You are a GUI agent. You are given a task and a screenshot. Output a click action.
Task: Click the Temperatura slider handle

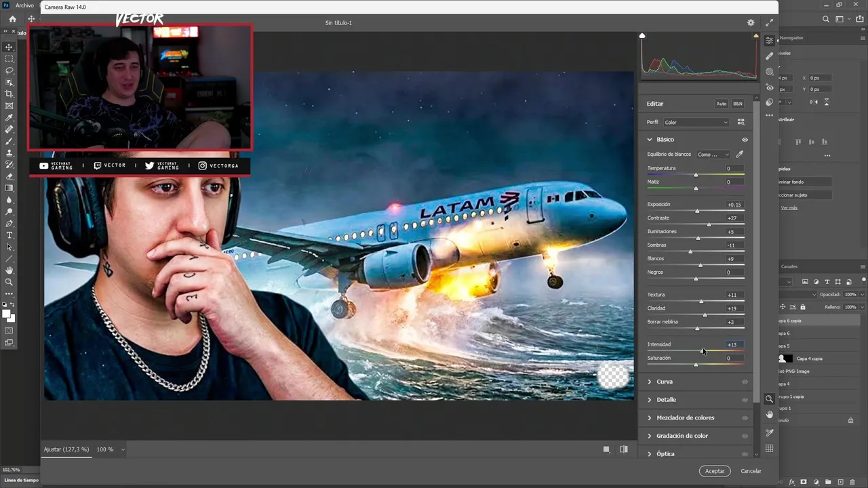(696, 175)
